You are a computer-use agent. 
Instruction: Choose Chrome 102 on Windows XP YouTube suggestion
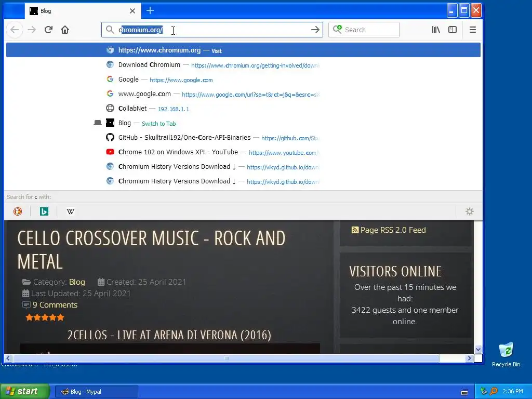pyautogui.click(x=243, y=152)
